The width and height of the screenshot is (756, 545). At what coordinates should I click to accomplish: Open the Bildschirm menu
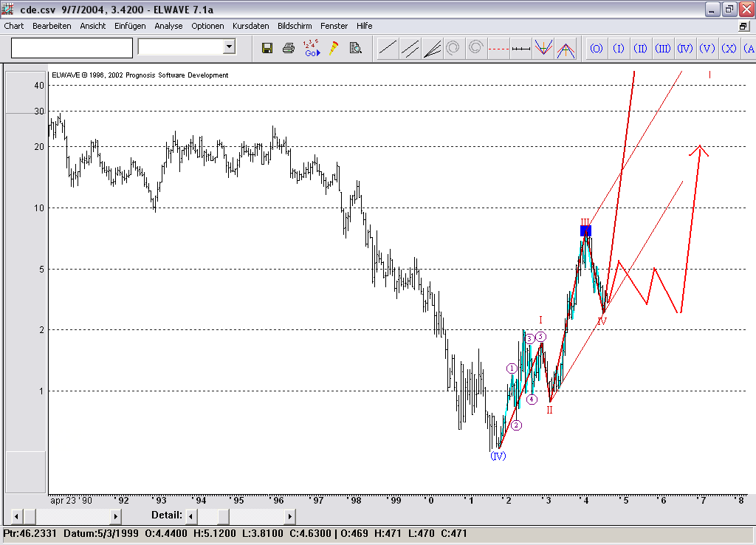295,26
